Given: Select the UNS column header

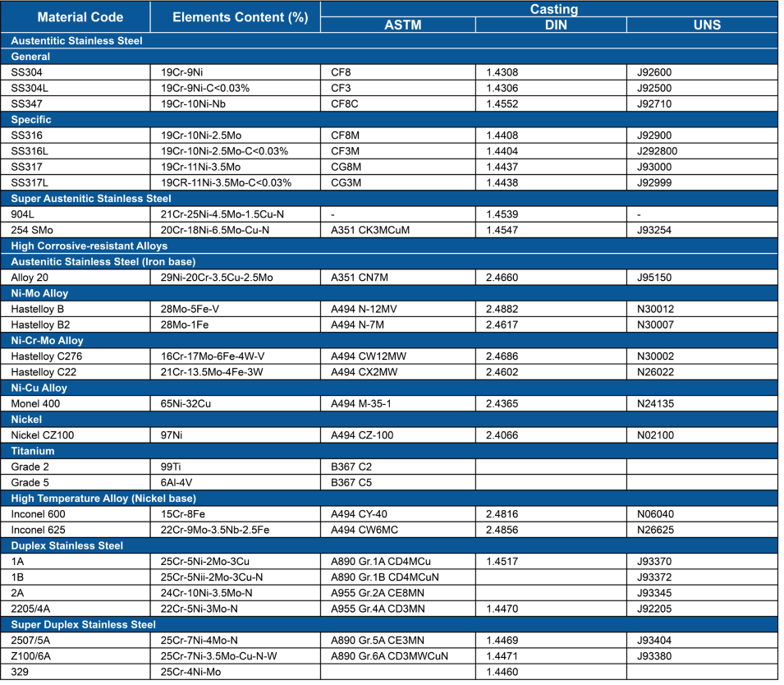Looking at the screenshot, I should pos(706,25).
